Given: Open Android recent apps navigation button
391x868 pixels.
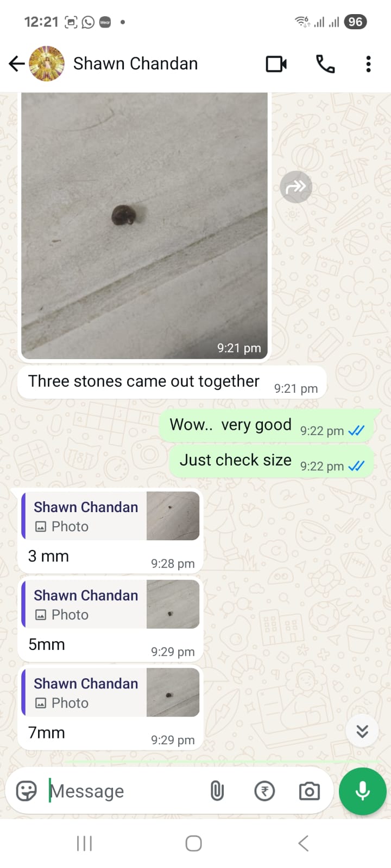Looking at the screenshot, I should (84, 844).
